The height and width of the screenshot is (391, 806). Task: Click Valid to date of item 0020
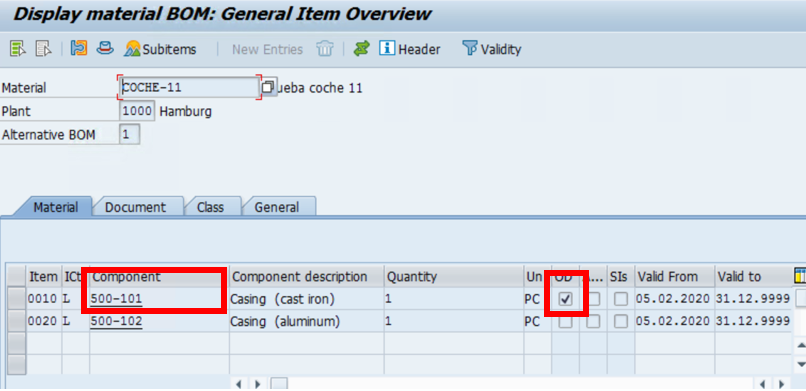[753, 322]
